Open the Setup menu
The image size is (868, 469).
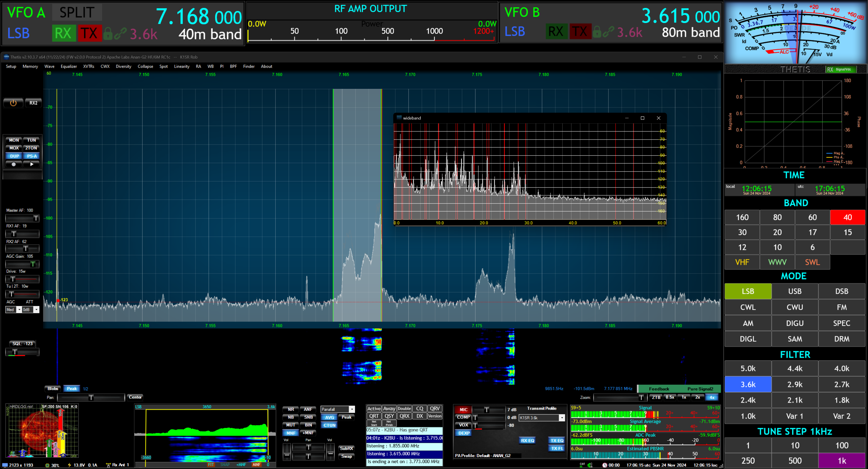pyautogui.click(x=11, y=66)
